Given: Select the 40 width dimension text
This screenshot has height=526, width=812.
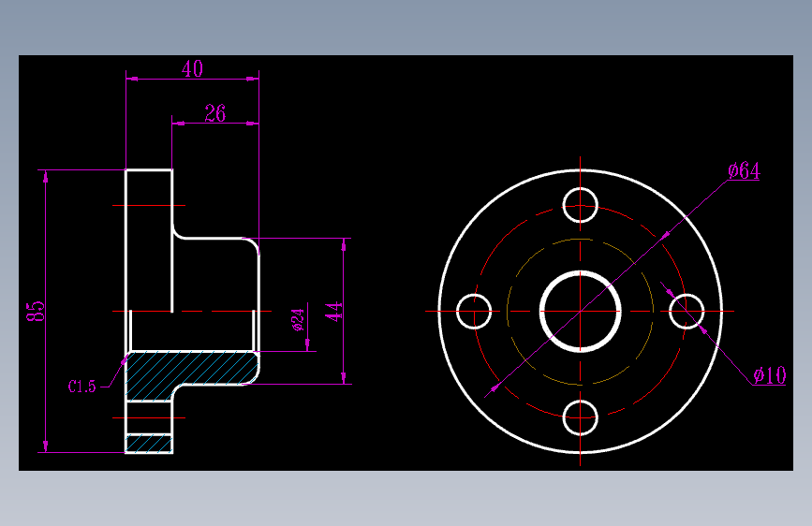Looking at the screenshot, I should click(x=192, y=69).
